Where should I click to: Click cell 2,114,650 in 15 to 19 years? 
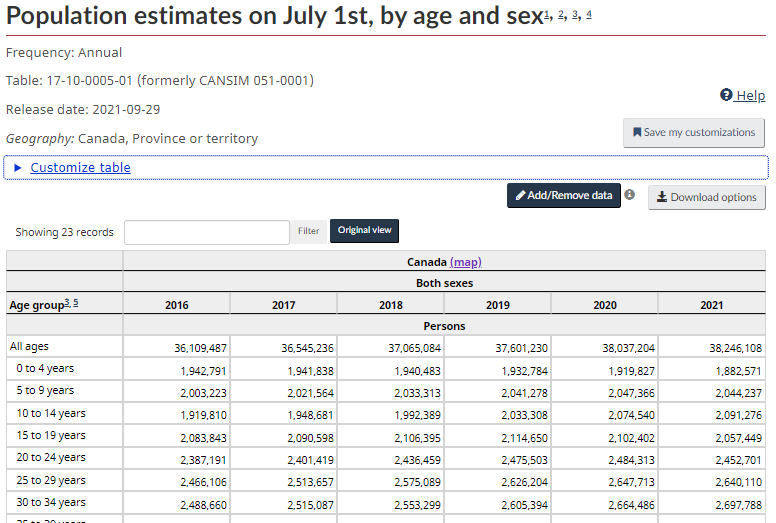coord(525,438)
